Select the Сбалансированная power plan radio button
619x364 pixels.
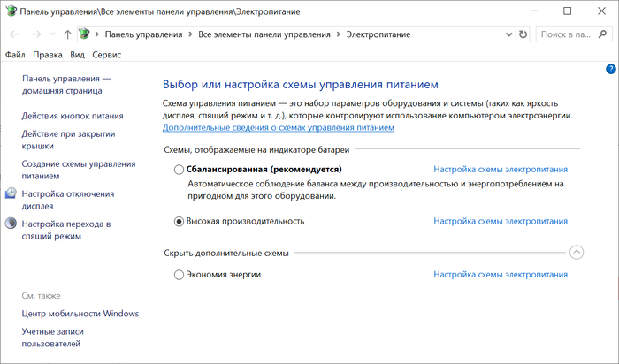click(x=180, y=170)
